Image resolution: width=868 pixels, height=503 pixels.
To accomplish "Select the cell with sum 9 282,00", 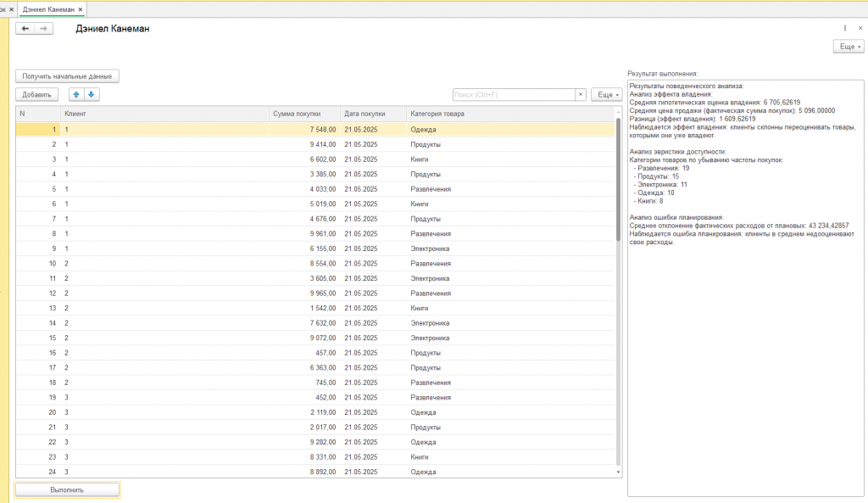I will tap(304, 442).
